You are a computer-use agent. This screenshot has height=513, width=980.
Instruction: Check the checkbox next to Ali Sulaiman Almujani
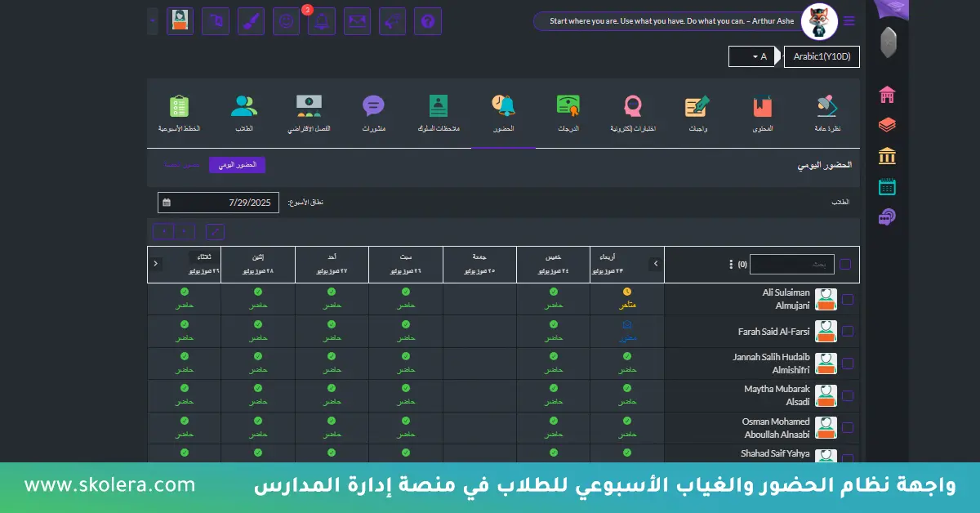(847, 299)
